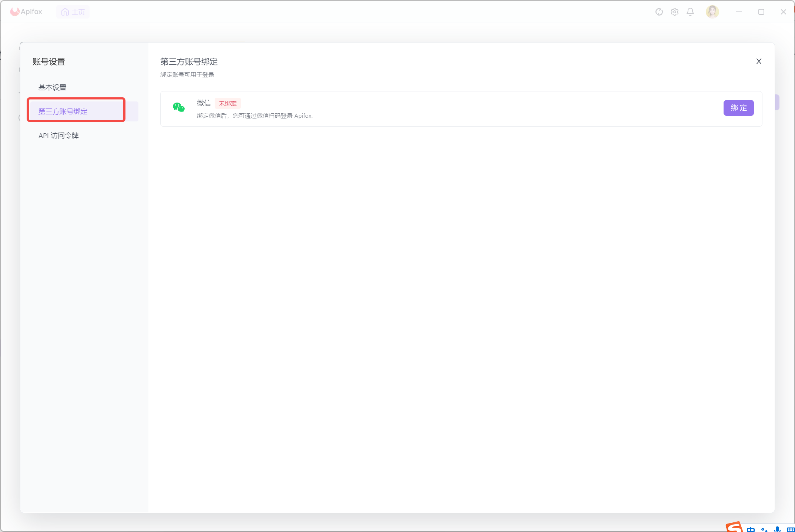Click the green WeChat icon
This screenshot has height=532, width=795.
(179, 108)
